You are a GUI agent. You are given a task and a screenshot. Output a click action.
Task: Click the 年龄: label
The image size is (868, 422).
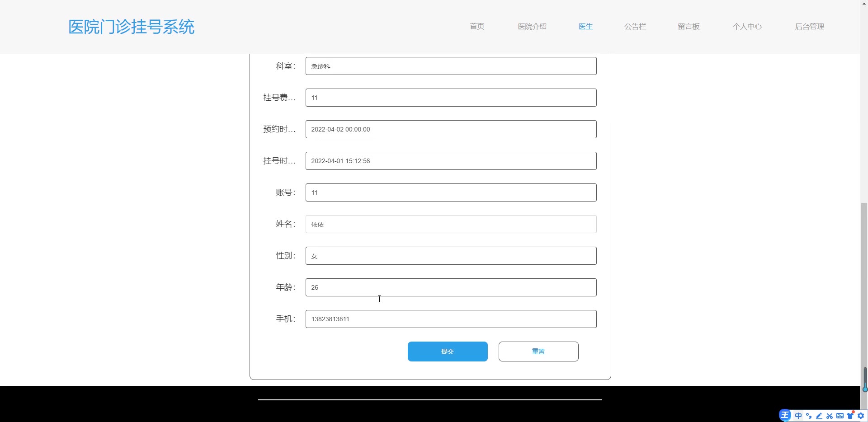coord(286,287)
